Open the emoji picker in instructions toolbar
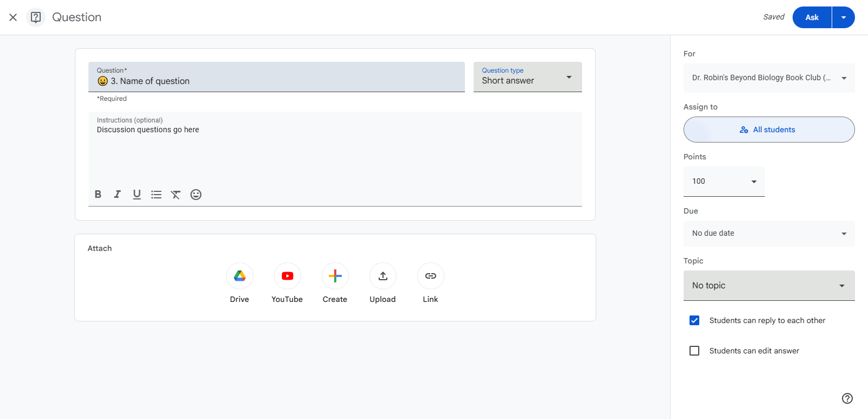868x419 pixels. [196, 194]
